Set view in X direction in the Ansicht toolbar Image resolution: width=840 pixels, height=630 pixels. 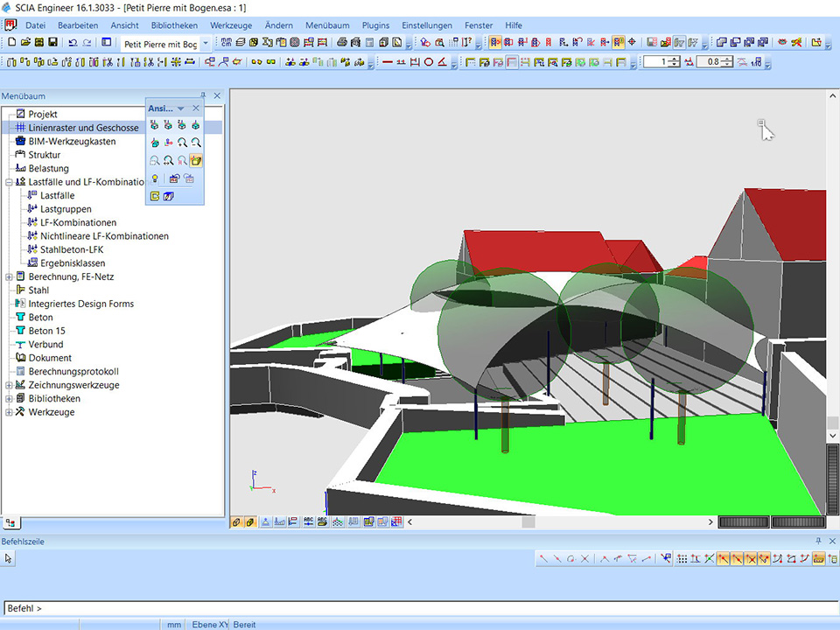(x=154, y=125)
